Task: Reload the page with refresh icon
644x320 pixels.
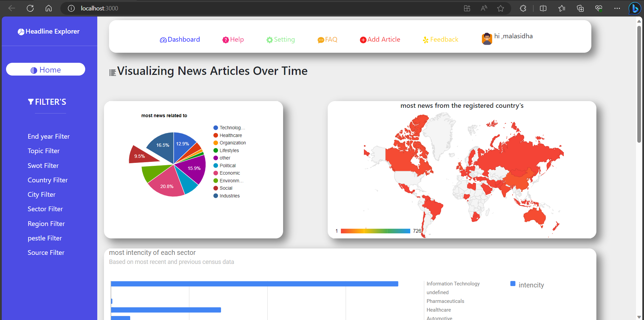Action: (x=30, y=8)
